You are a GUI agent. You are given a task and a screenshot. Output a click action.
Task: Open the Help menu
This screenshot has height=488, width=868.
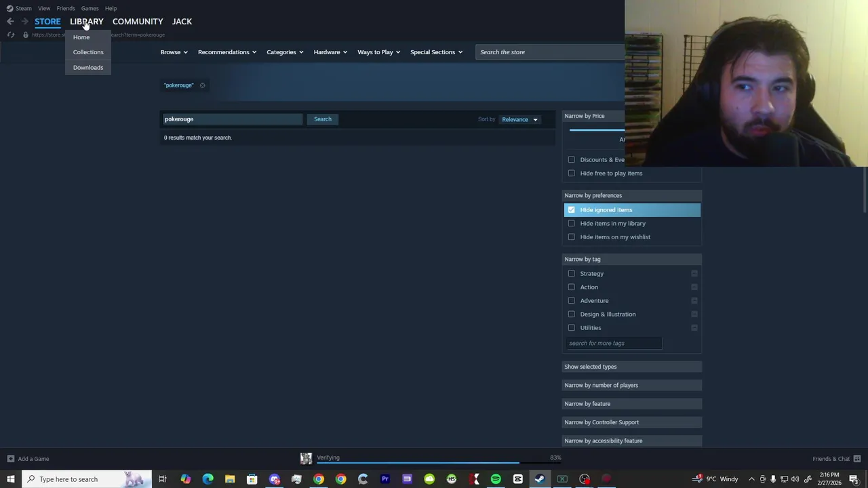tap(111, 8)
